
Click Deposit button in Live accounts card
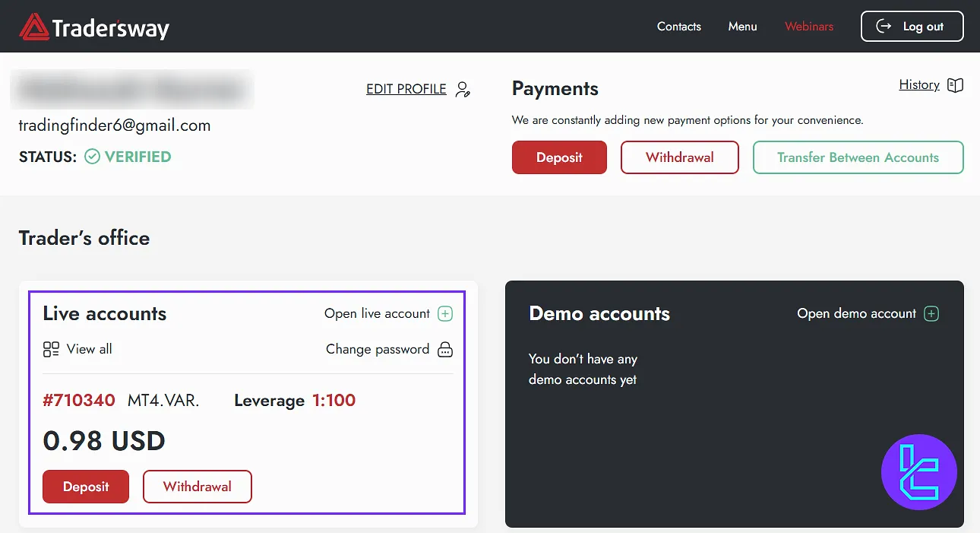click(x=86, y=487)
